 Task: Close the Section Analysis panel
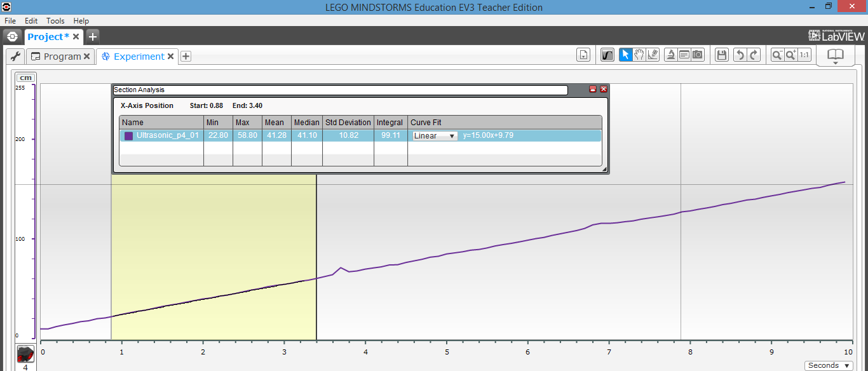tap(604, 90)
